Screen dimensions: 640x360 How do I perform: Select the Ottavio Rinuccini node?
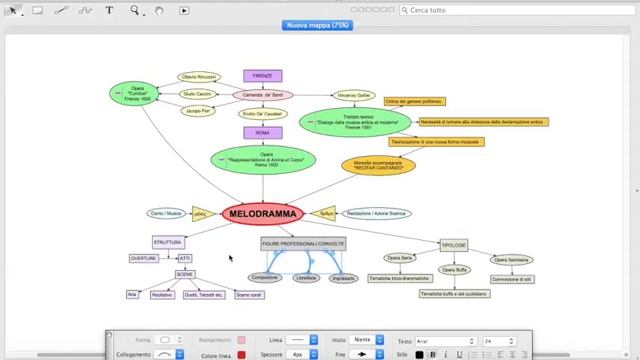point(199,77)
